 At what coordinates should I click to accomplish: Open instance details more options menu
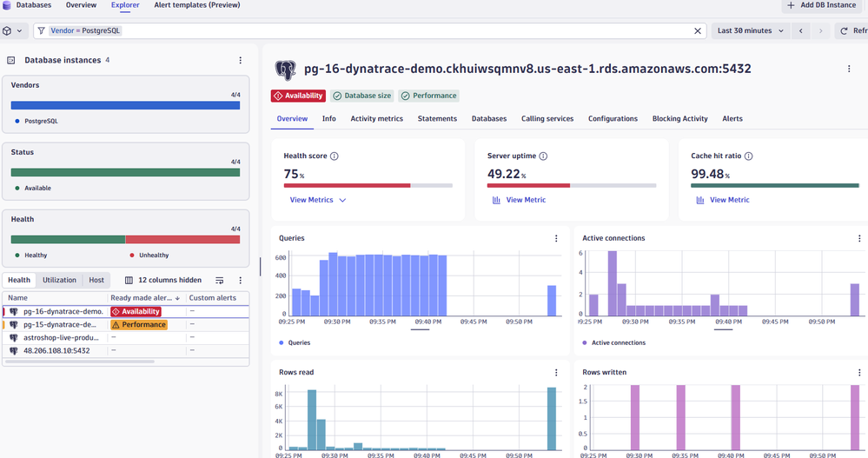[x=849, y=69]
